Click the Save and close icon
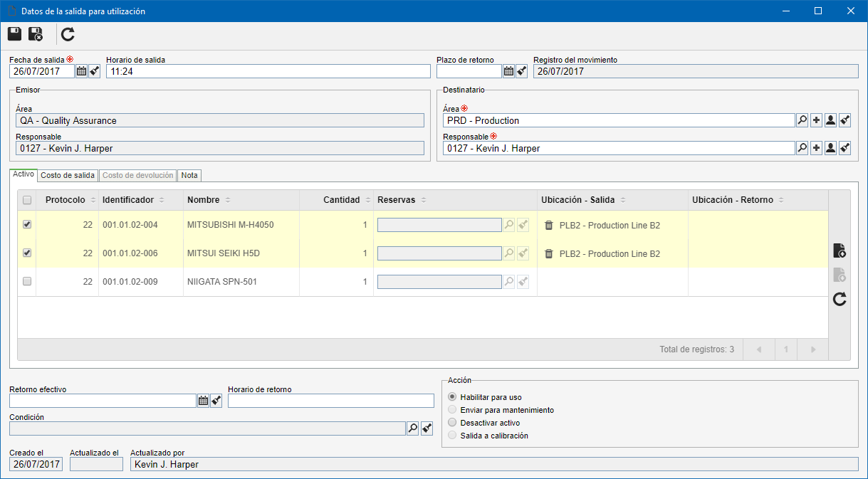The image size is (868, 479). [36, 33]
